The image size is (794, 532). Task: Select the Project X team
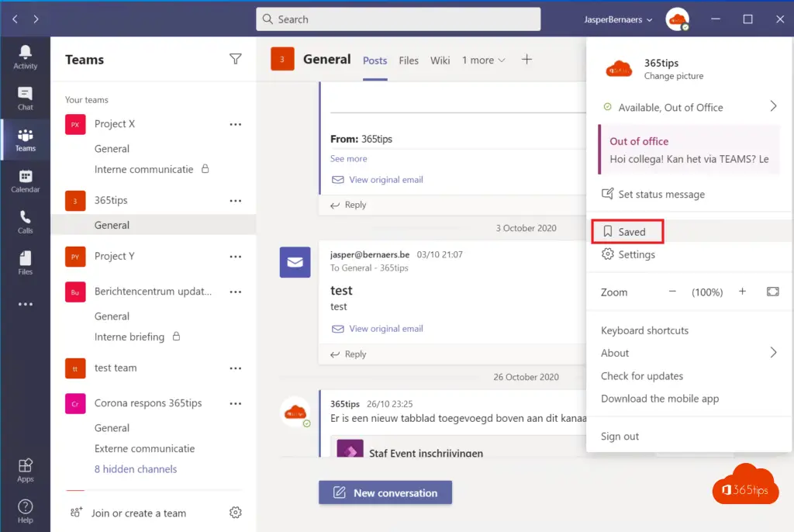coord(115,124)
